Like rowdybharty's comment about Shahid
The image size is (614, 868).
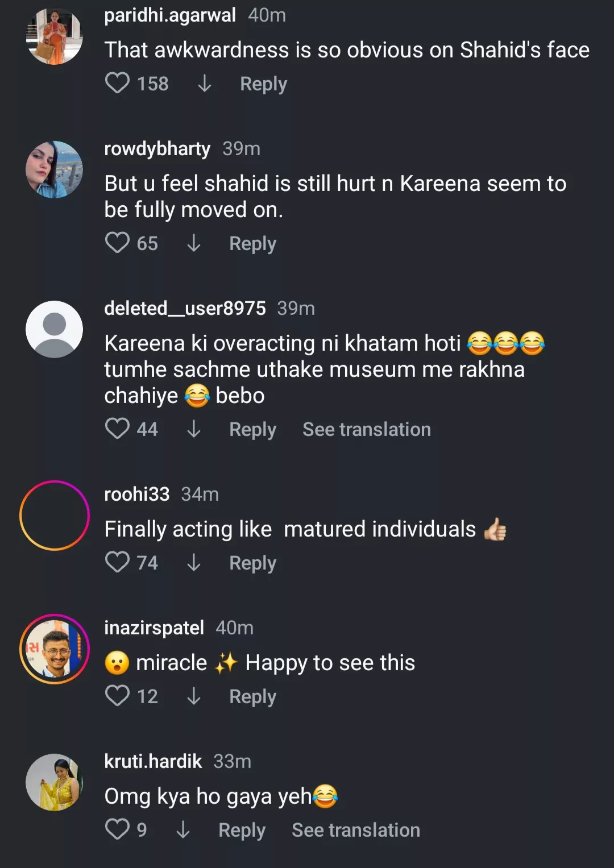coord(118,243)
